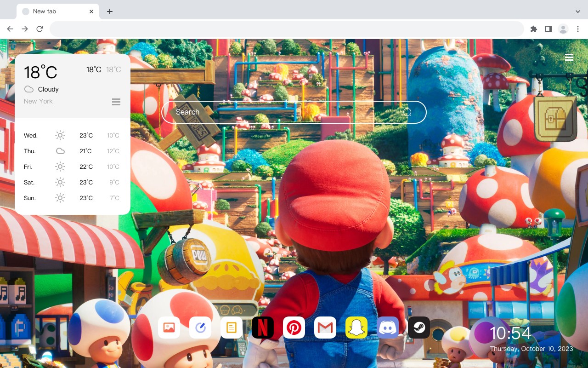Click into the Search box

point(294,112)
